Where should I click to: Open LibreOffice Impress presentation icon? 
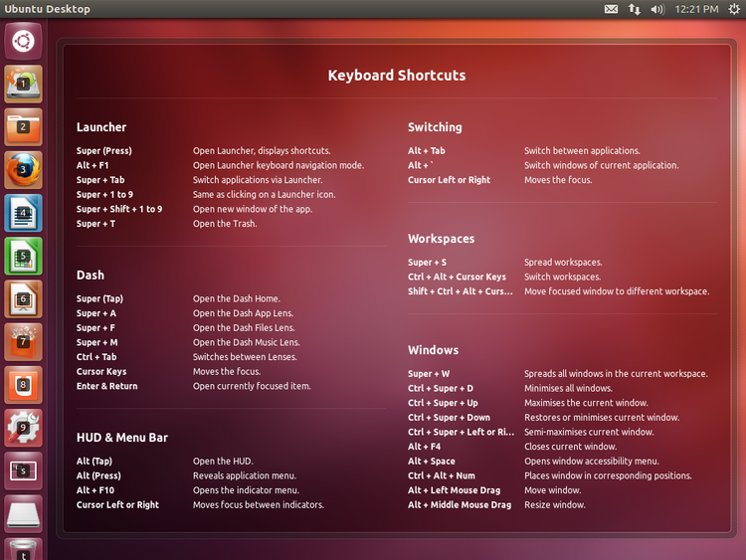tap(23, 298)
